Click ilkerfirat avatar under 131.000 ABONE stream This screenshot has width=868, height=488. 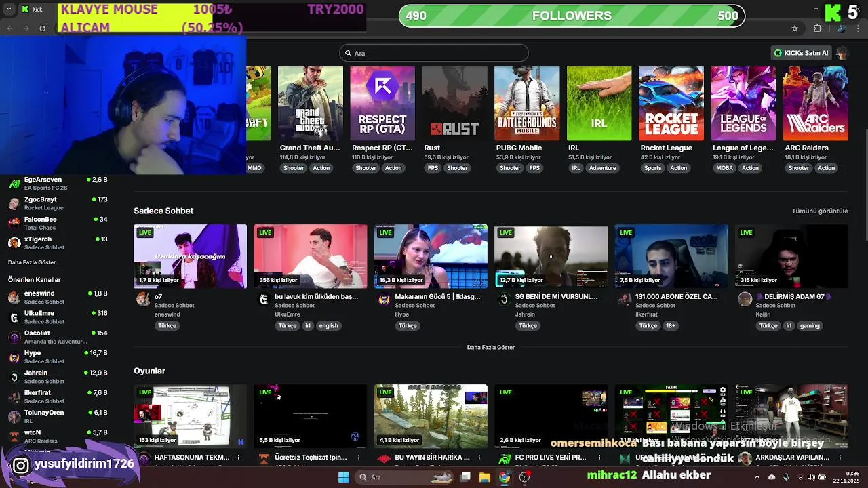[x=624, y=299]
